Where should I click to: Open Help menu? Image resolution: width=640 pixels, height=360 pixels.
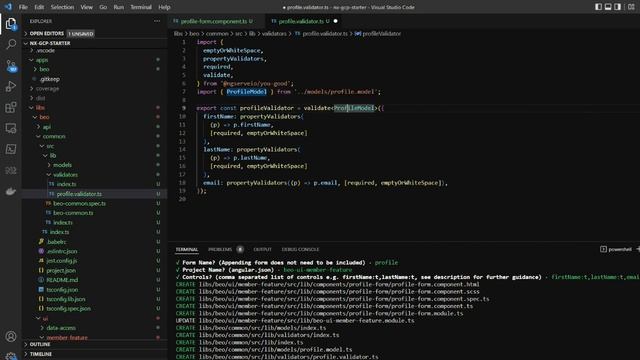click(x=164, y=7)
